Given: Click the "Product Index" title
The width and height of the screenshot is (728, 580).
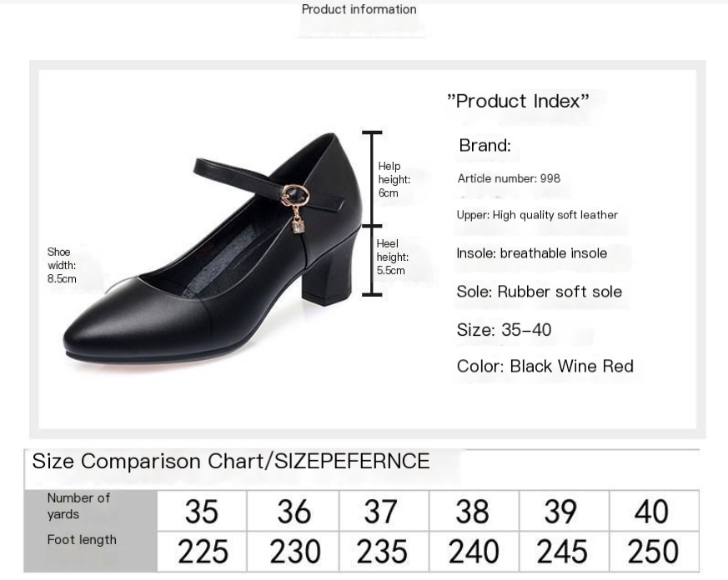Looking at the screenshot, I should click(x=518, y=102).
